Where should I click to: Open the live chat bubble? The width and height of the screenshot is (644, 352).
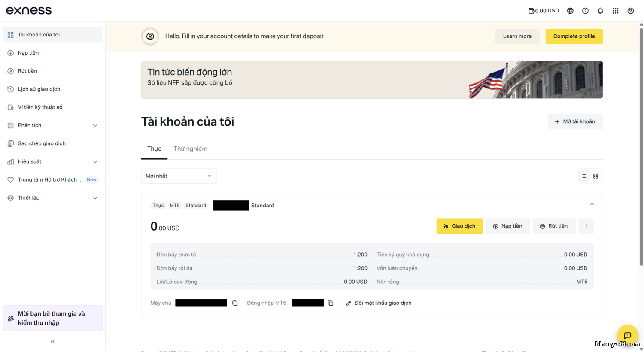click(x=627, y=335)
